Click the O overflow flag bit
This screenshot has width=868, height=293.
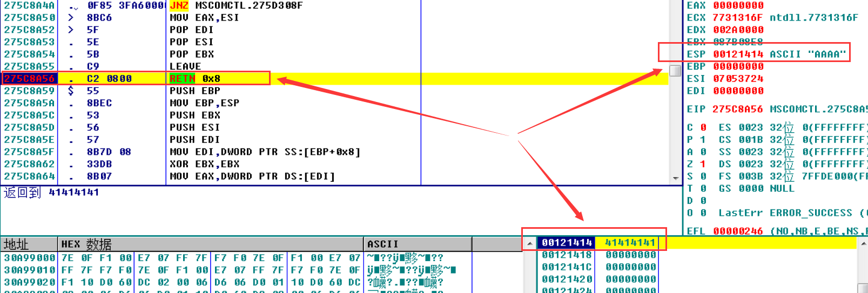(703, 213)
